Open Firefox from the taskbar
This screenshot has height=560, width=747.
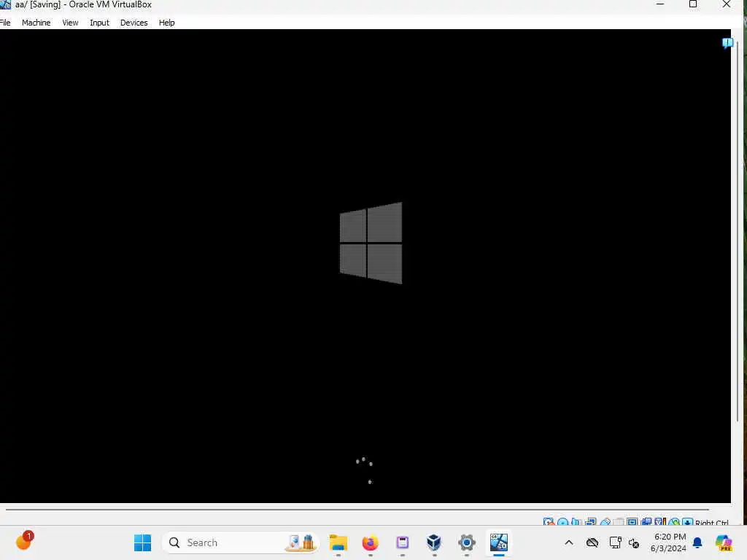pos(370,542)
